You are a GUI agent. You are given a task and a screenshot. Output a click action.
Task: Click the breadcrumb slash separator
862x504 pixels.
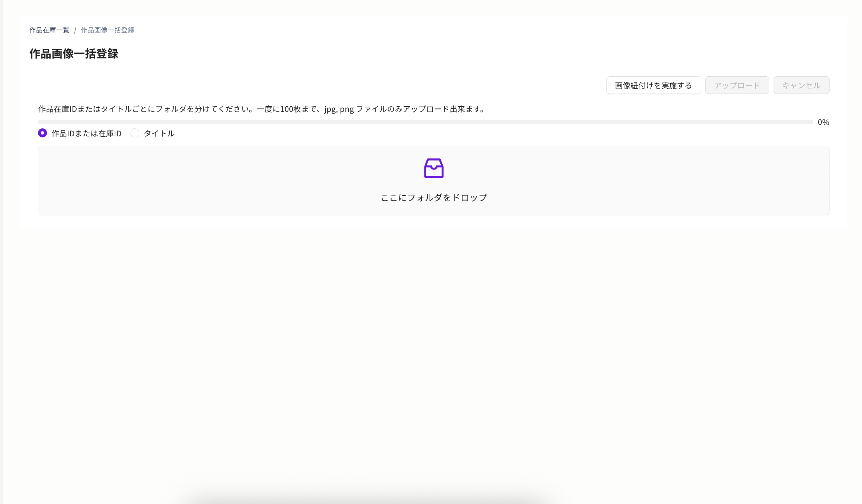coord(75,30)
